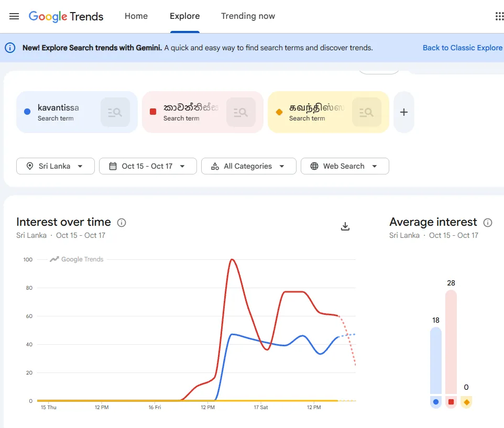Open the Sri Lanka region dropdown

click(56, 166)
